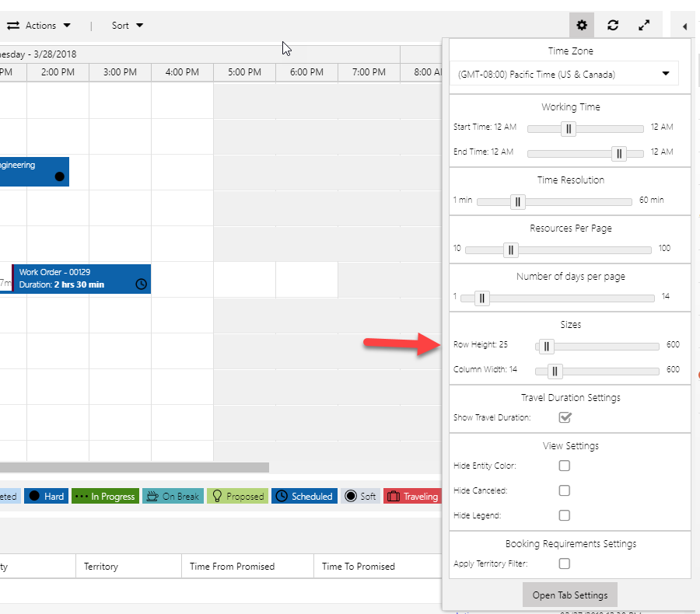
Task: Click the Work Order 00129 booking block
Action: (x=78, y=278)
